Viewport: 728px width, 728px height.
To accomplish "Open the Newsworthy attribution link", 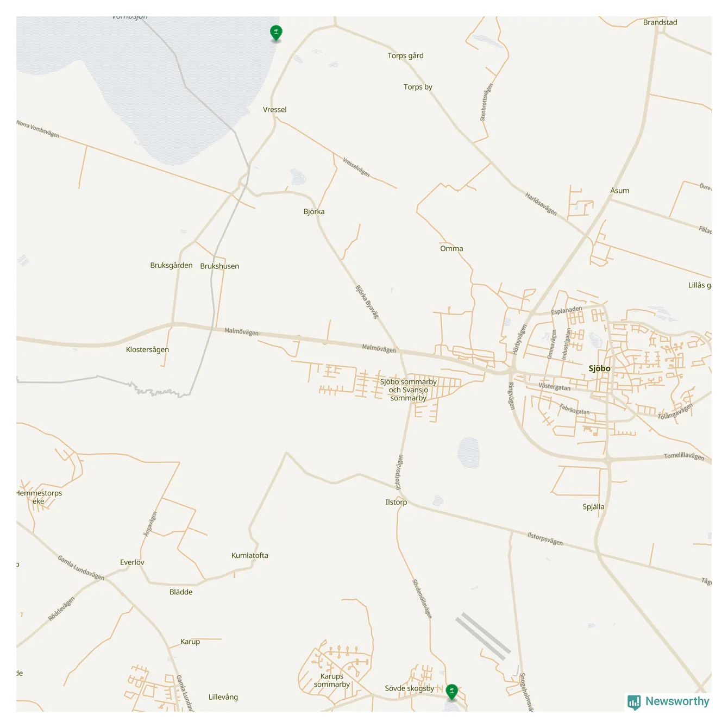I will tap(668, 702).
